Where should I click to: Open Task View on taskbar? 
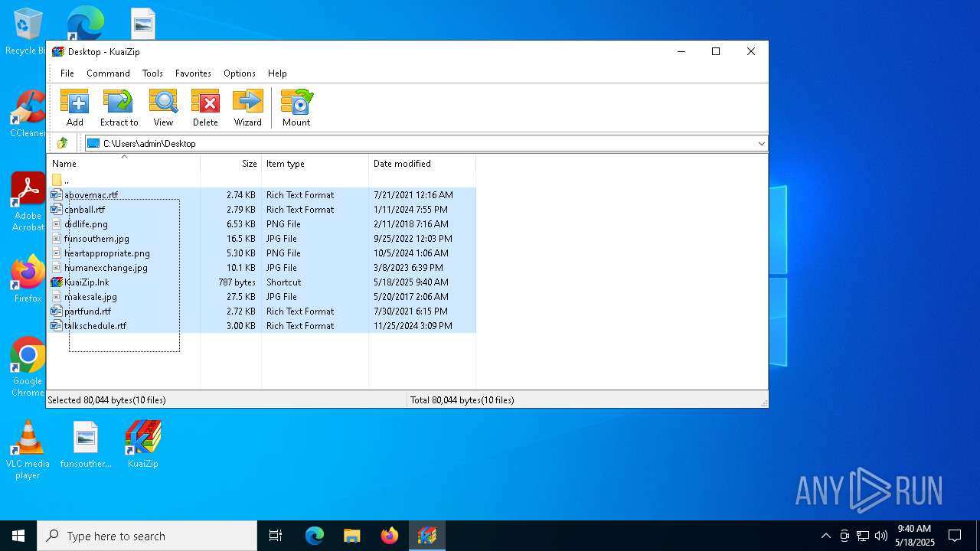276,536
